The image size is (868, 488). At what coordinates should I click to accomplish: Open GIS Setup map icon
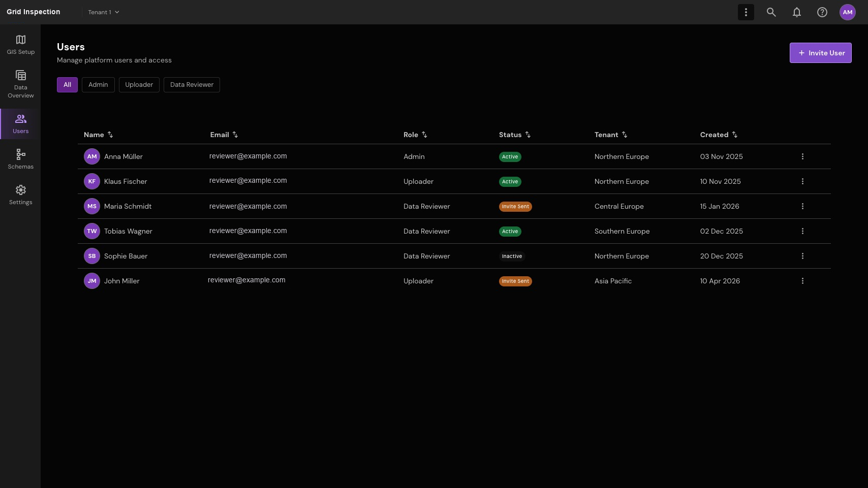(x=21, y=40)
